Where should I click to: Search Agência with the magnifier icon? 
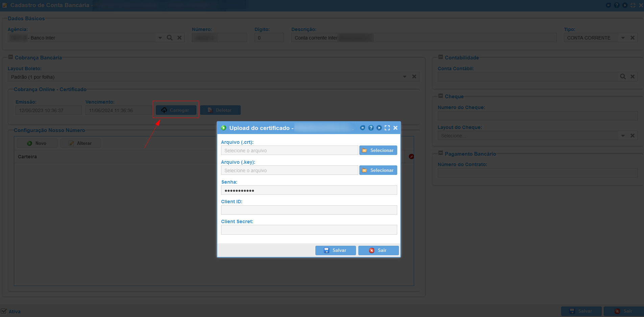coord(170,38)
